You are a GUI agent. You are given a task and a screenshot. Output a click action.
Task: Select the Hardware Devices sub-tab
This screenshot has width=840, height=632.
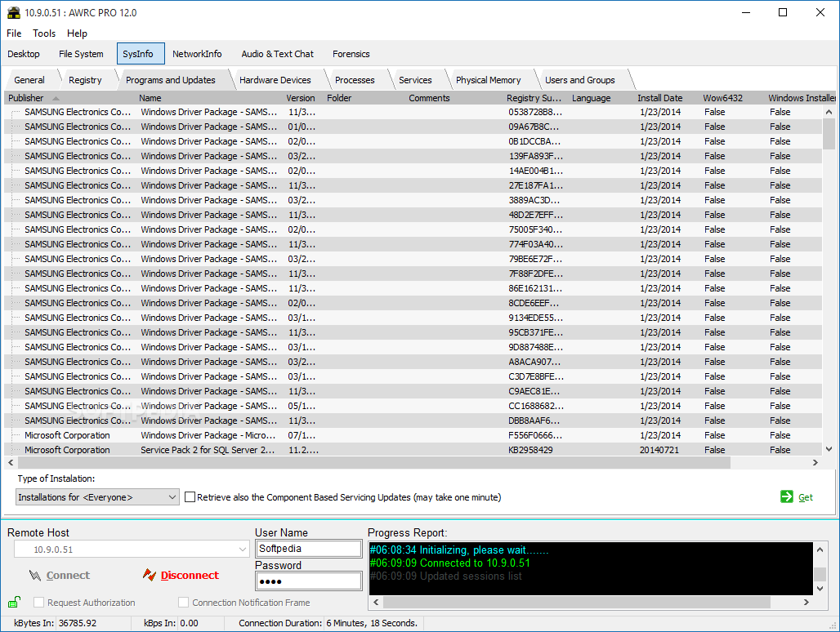pos(275,80)
